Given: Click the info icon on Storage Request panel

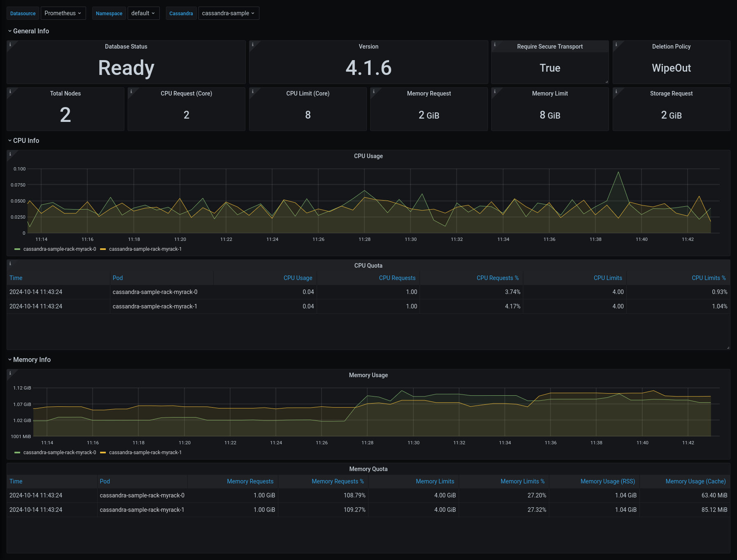Looking at the screenshot, I should pos(616,91).
